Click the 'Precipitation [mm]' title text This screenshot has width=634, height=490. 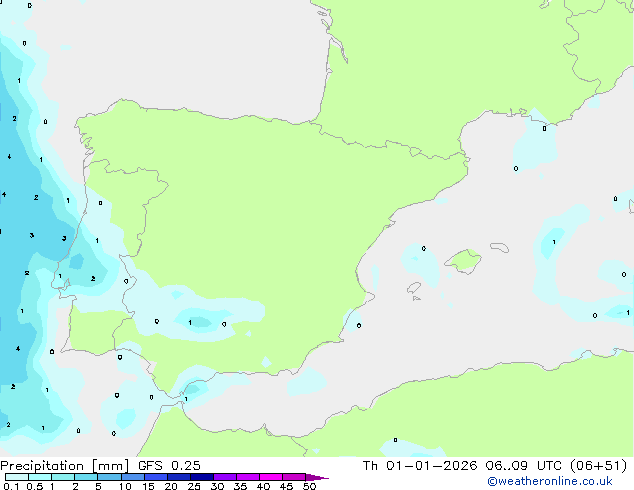point(64,466)
